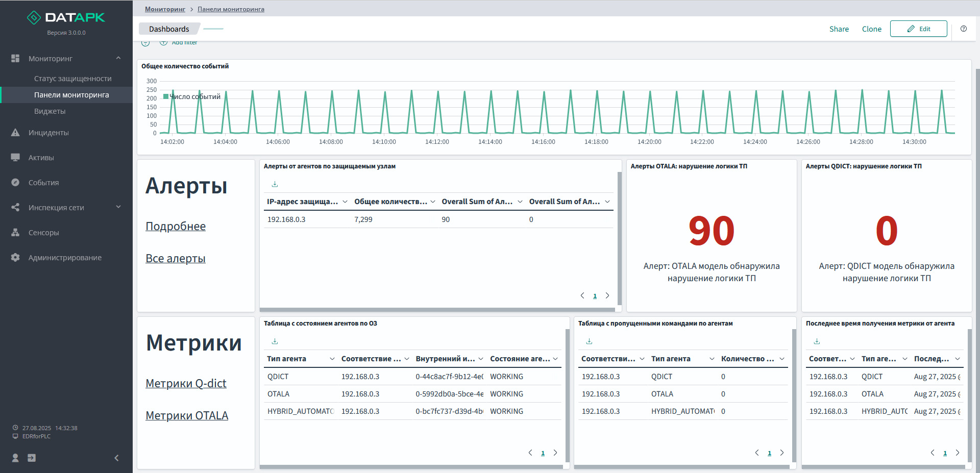
Task: Switch to the Dashboards tab
Action: coord(169,29)
